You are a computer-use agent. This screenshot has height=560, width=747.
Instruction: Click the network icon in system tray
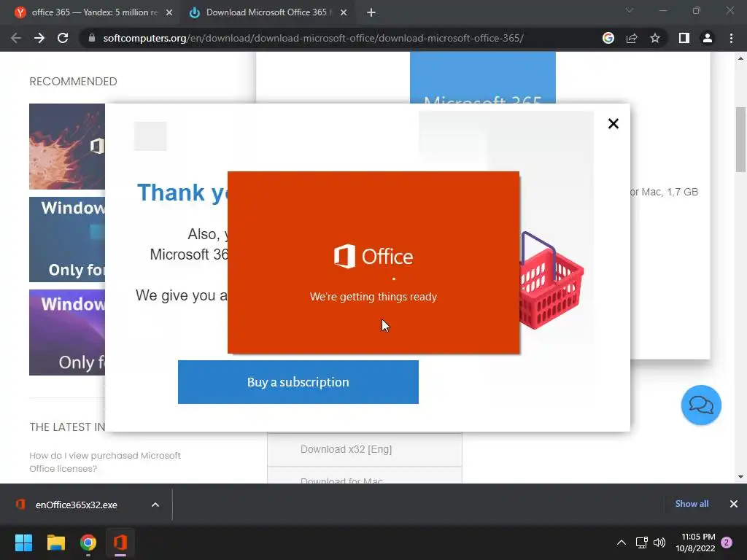[642, 542]
